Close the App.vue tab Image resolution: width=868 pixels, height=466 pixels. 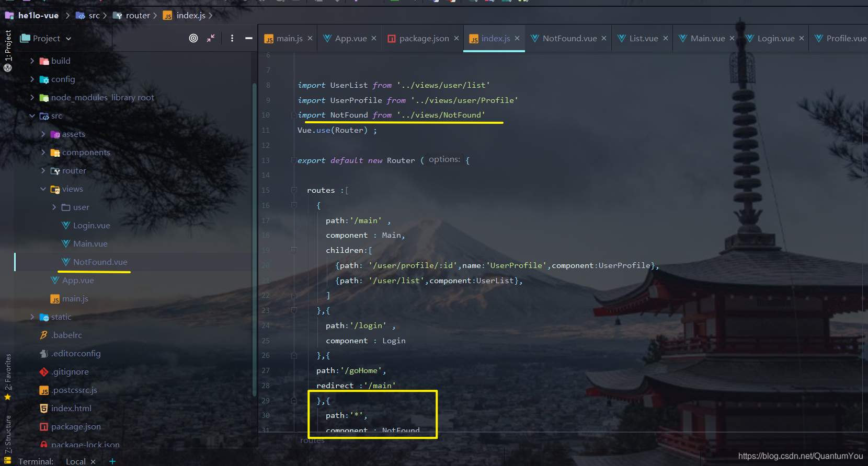[x=374, y=39]
